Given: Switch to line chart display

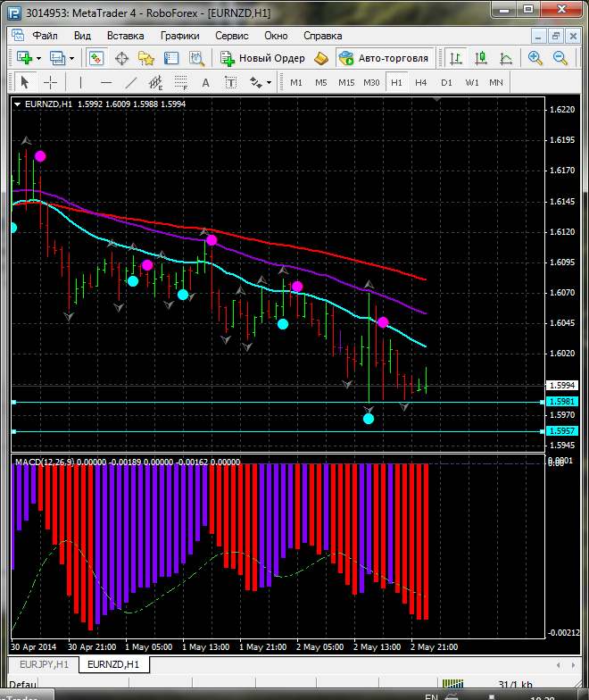Looking at the screenshot, I should click(506, 58).
